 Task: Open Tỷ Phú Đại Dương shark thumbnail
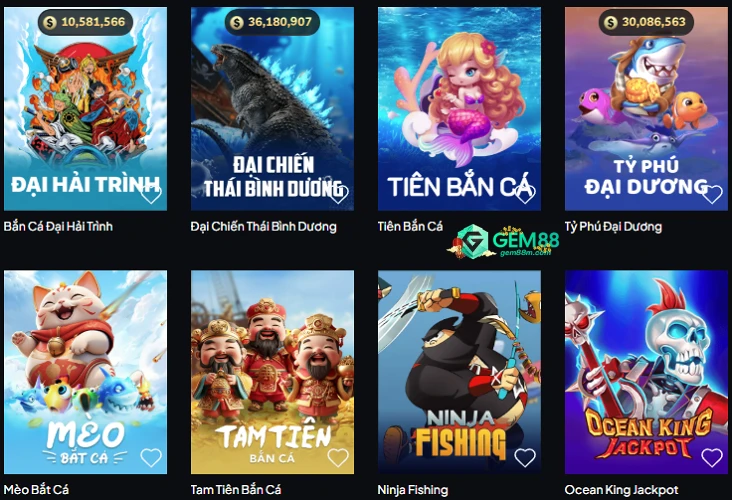pos(646,109)
